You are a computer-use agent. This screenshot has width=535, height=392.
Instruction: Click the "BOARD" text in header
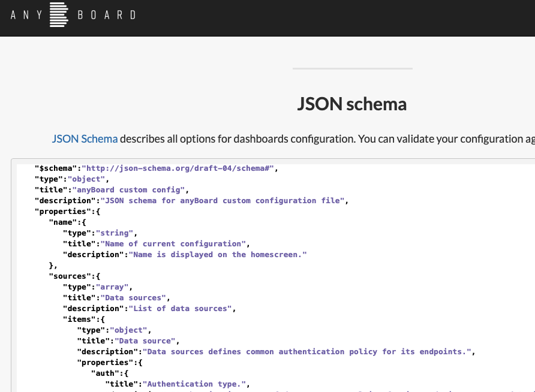coord(107,15)
